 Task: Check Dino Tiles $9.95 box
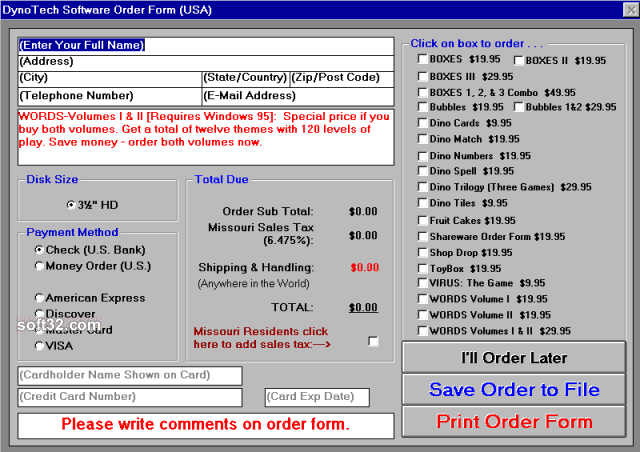tap(422, 203)
